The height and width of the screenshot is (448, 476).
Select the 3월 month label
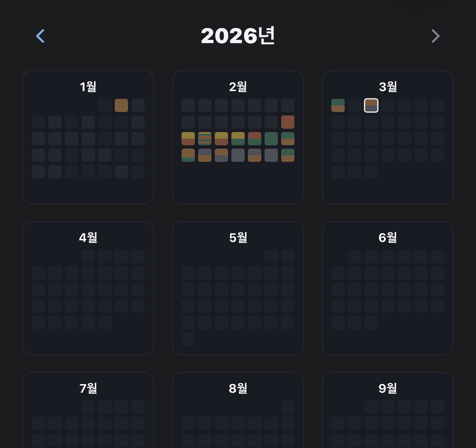click(388, 87)
